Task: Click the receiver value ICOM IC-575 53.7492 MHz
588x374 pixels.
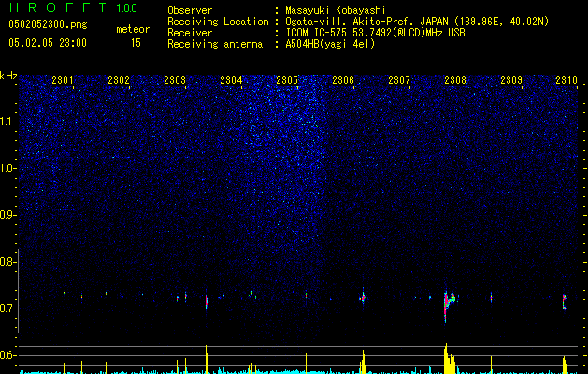Action: (x=375, y=33)
